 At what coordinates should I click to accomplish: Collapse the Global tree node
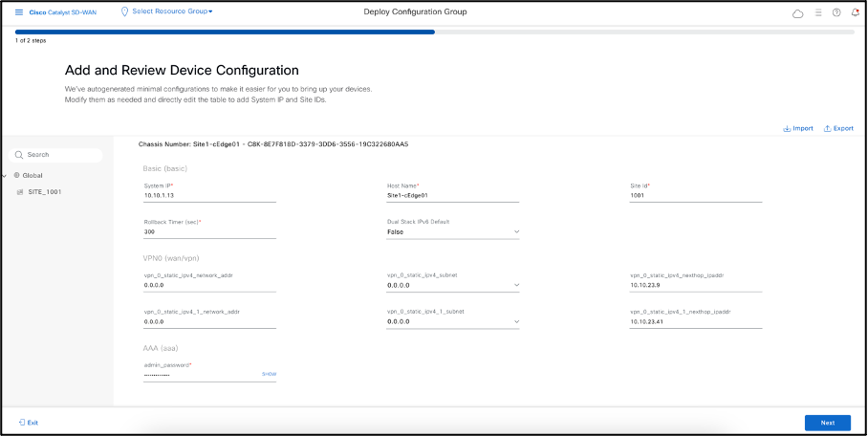click(5, 175)
